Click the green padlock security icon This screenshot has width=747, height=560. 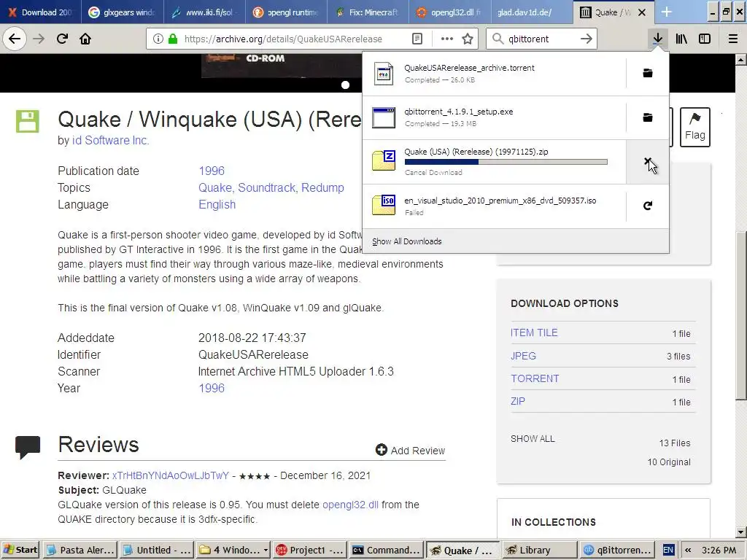tap(173, 39)
